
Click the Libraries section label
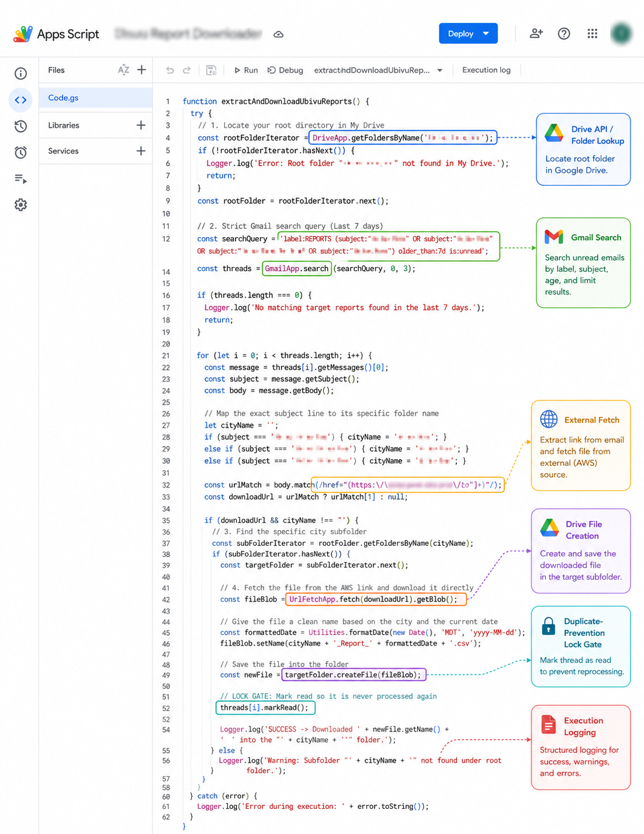(64, 125)
